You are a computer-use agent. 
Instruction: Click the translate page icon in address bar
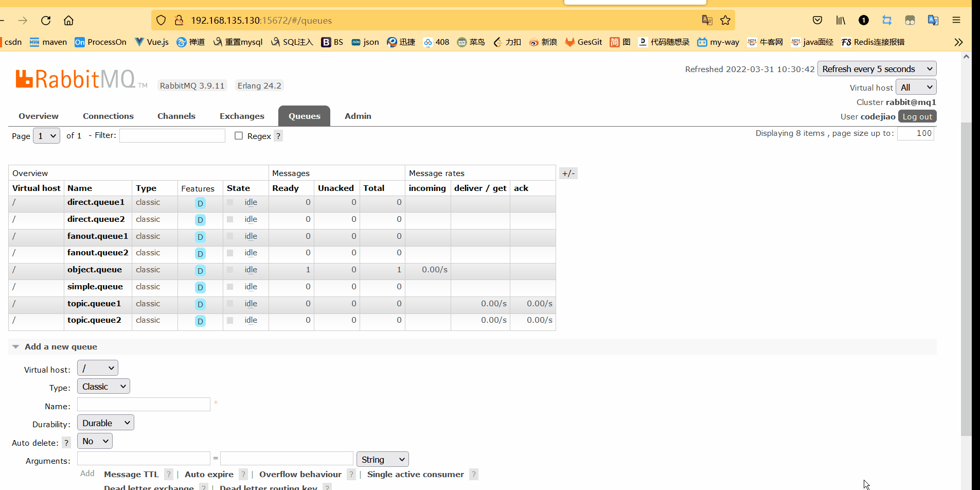point(707,20)
